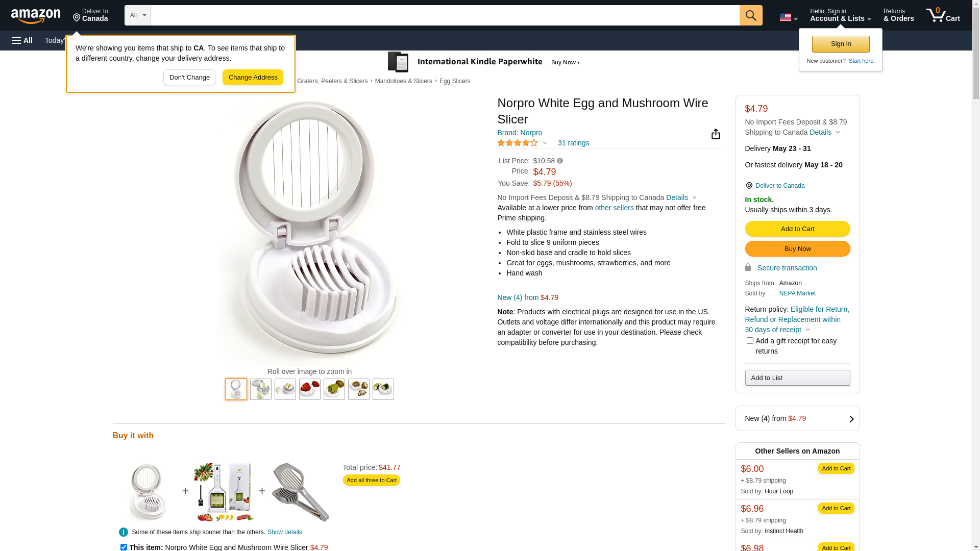Click the Change Address button
Image resolution: width=980 pixels, height=551 pixels.
253,78
